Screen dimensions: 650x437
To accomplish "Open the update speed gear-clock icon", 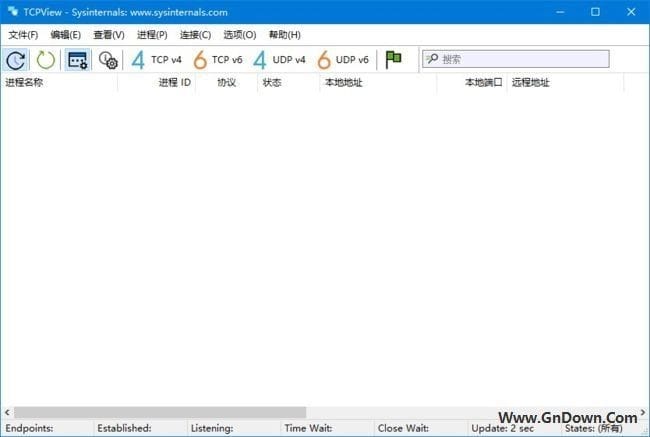I will click(x=108, y=60).
